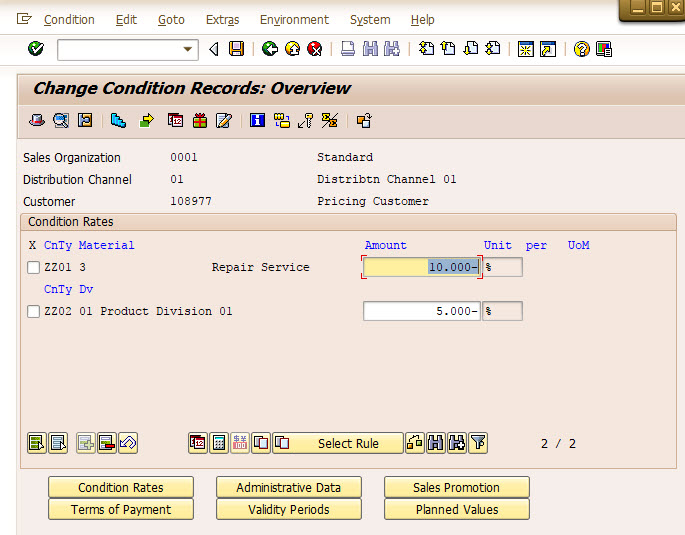Click the filter funnel icon

[478, 443]
